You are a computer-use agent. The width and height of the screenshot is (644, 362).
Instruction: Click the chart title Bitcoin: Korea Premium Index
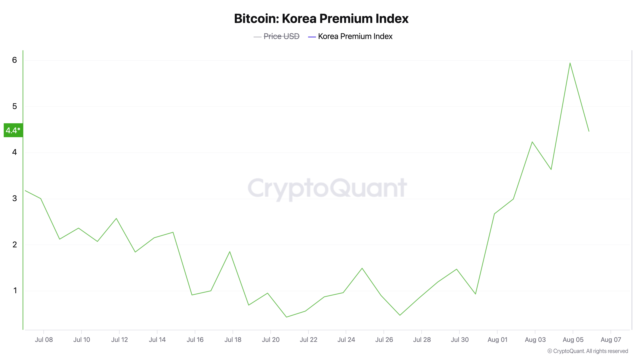point(321,19)
